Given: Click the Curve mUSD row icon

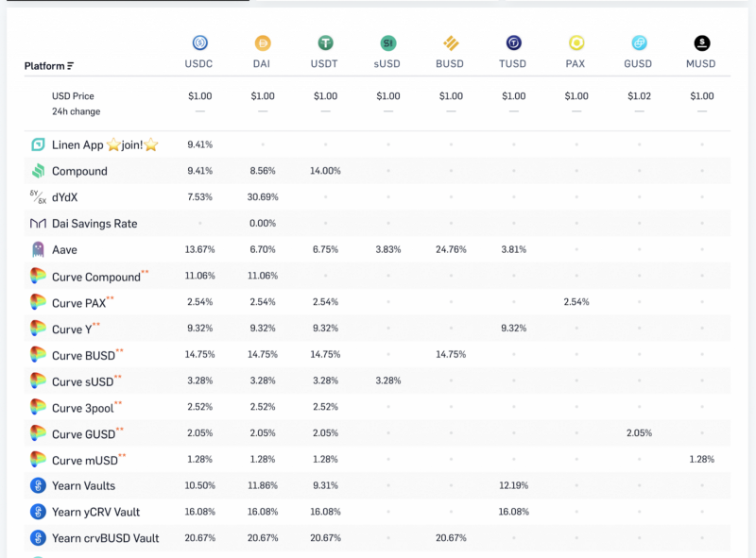Looking at the screenshot, I should [x=38, y=459].
